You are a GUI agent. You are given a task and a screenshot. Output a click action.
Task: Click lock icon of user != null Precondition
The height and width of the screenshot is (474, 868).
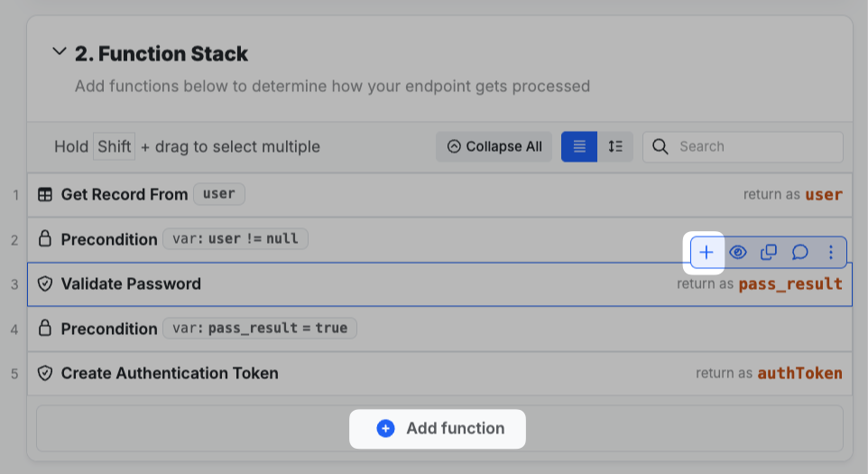(x=45, y=239)
